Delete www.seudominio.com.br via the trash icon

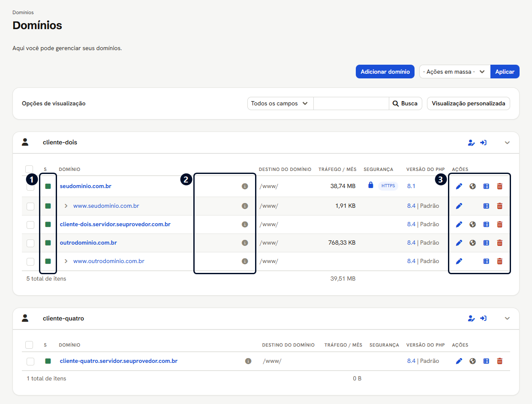point(499,206)
